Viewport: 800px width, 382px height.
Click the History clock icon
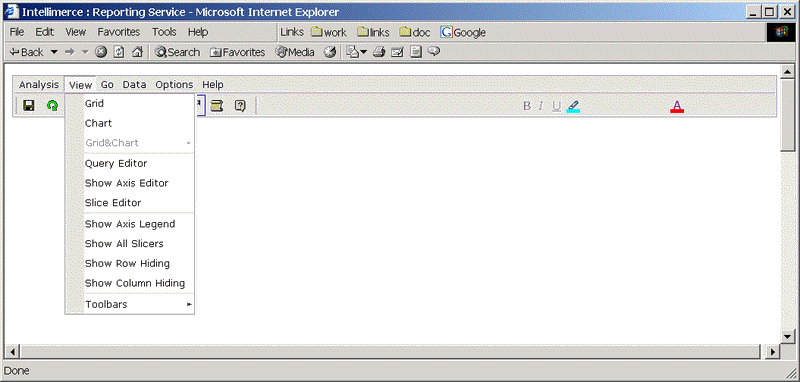[x=330, y=52]
